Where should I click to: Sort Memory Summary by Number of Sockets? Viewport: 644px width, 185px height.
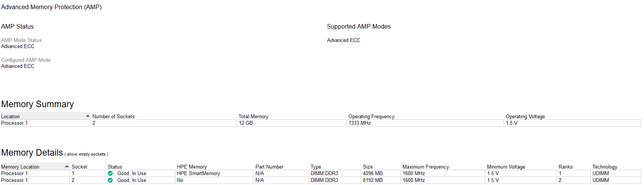(113, 117)
